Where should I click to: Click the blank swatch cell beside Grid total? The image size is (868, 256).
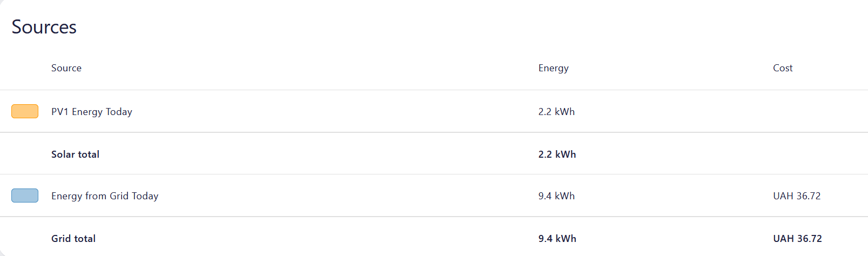pos(25,239)
